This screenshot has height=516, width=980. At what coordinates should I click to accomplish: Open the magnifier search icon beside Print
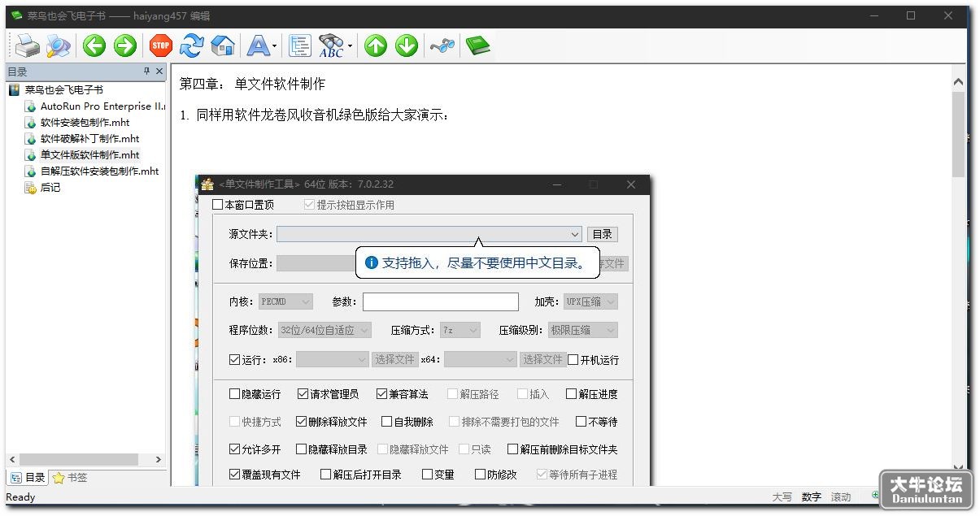(59, 46)
